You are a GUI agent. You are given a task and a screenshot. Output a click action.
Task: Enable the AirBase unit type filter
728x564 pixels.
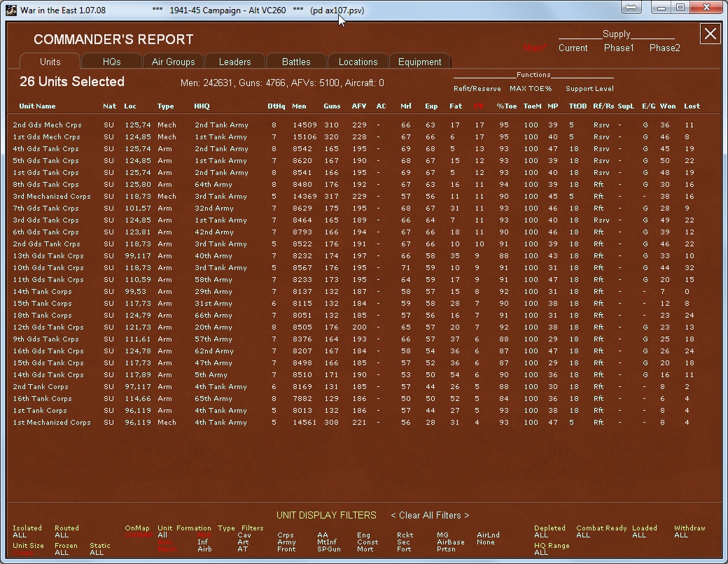[x=450, y=542]
